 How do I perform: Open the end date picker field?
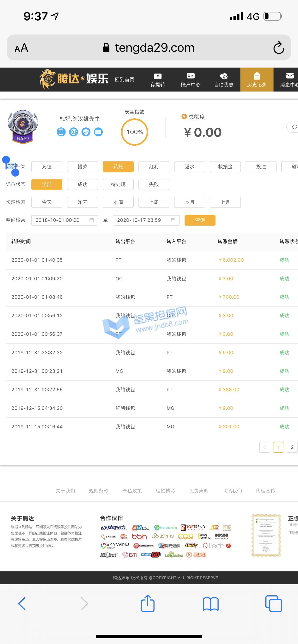[x=146, y=220]
